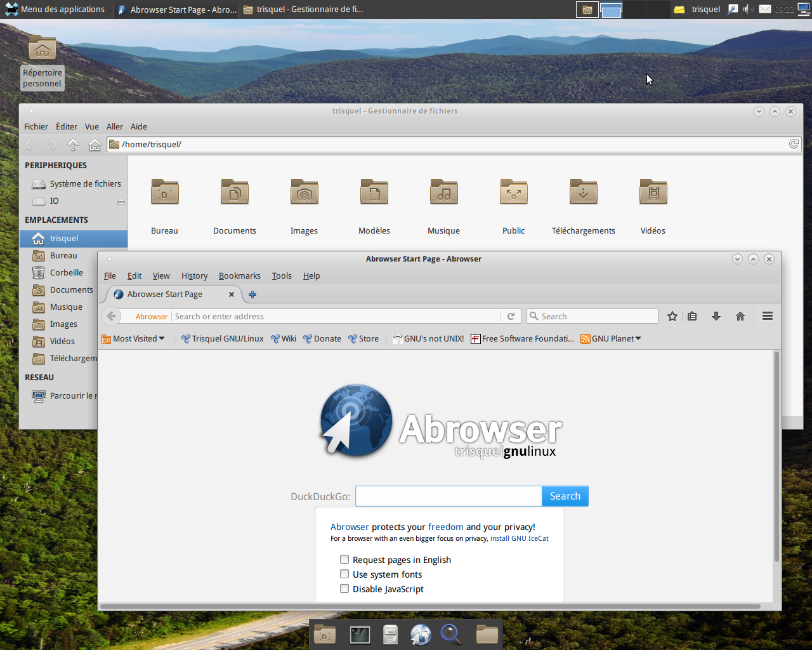Open the Public folder icon
The image size is (812, 650).
click(514, 192)
